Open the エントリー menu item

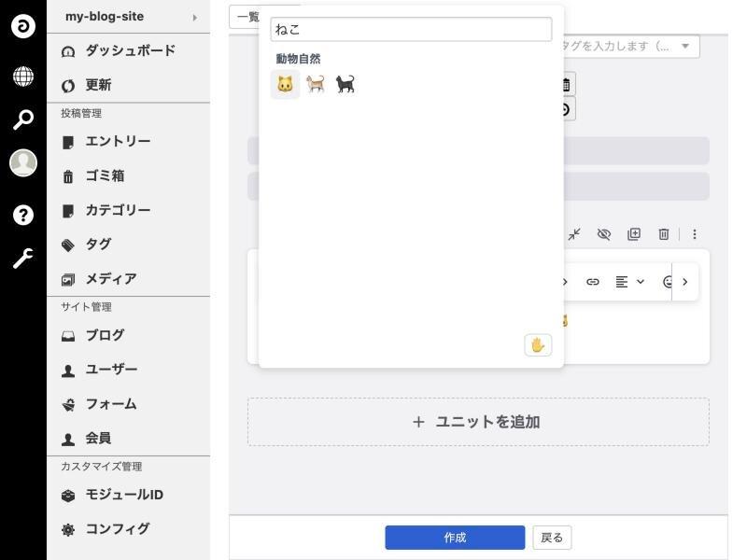point(129,142)
